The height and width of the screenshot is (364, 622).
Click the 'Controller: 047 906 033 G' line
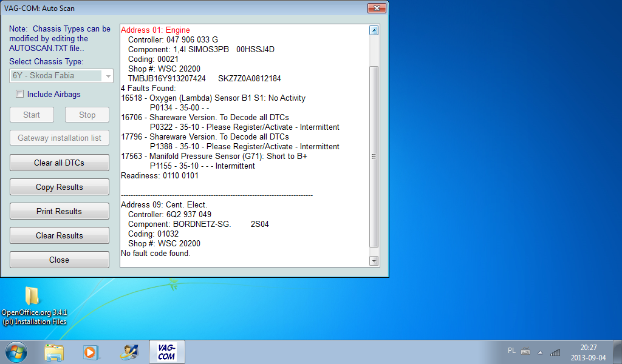(x=173, y=39)
